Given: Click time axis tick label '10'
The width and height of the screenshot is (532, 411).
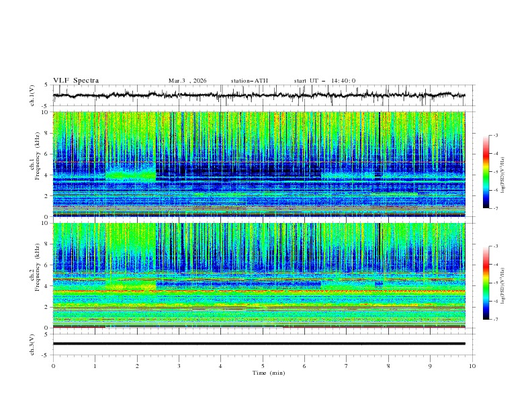Looking at the screenshot, I should tap(472, 366).
